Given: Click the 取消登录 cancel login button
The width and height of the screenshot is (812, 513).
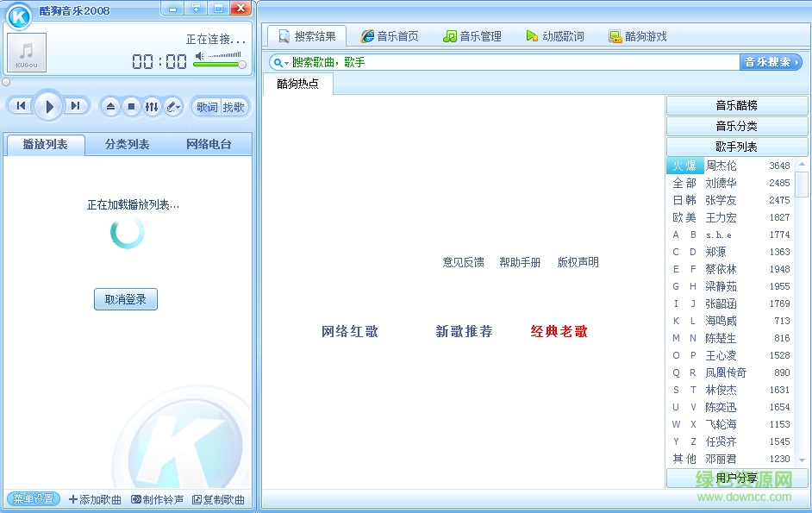Looking at the screenshot, I should [126, 299].
